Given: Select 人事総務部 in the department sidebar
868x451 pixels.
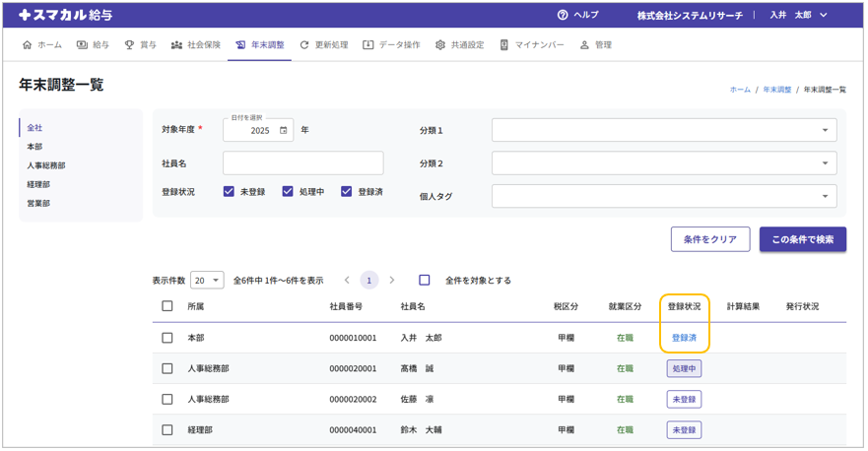Looking at the screenshot, I should click(45, 165).
